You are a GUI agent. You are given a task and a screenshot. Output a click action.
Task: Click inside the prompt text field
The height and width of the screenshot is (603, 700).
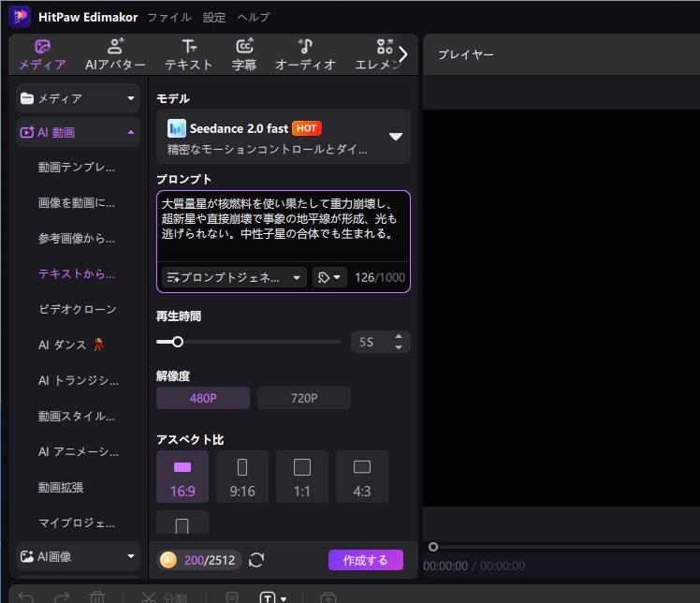[x=284, y=227]
